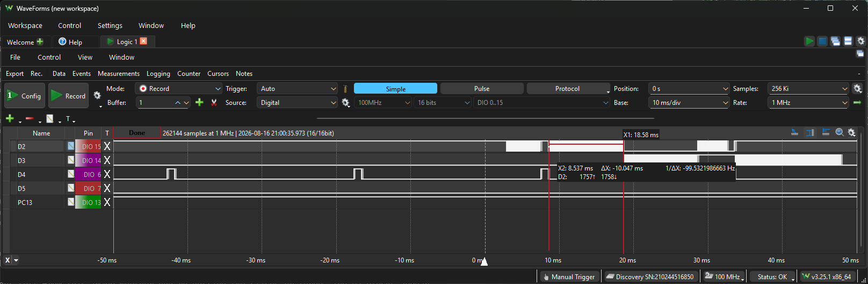Select the Pulse trigger mode
Image resolution: width=868 pixels, height=284 pixels.
(x=482, y=89)
